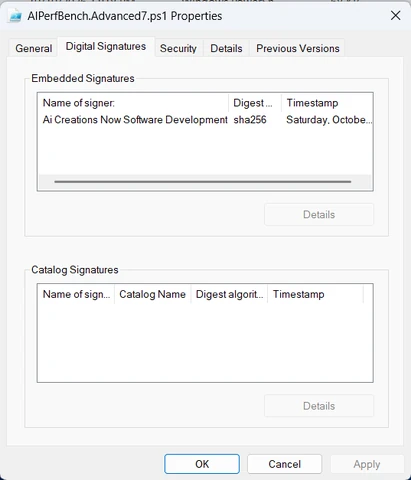Open the Security tab
The image size is (411, 480).
click(178, 48)
